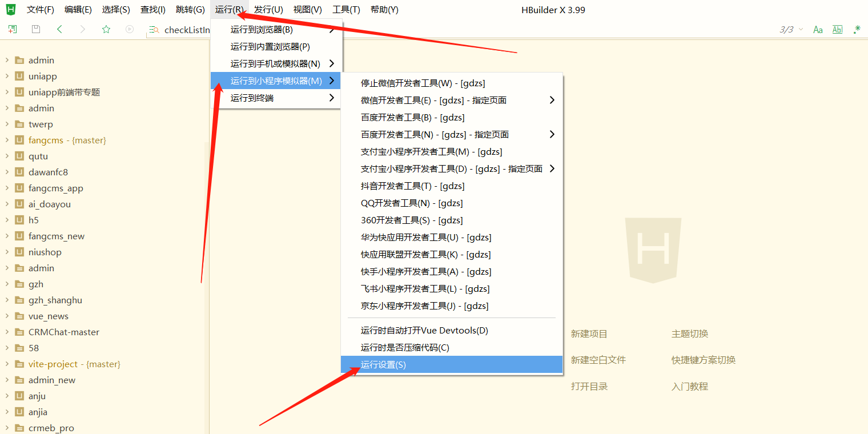Expand the admin_new tree node

[x=7, y=380]
